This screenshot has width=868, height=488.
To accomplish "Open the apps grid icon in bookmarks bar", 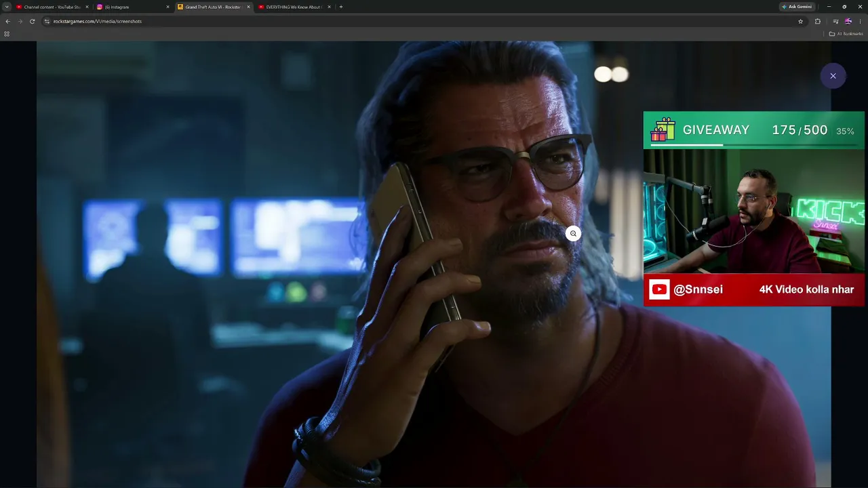I will (7, 34).
